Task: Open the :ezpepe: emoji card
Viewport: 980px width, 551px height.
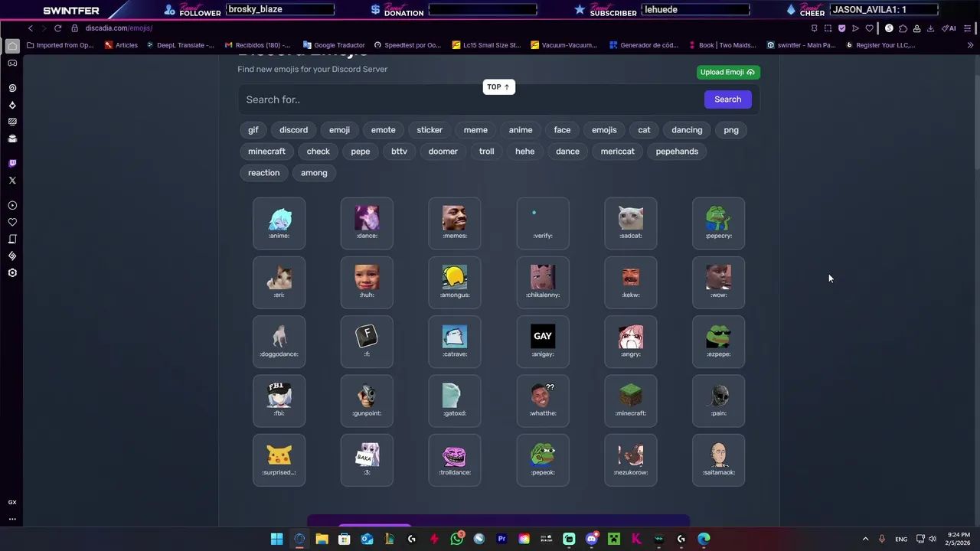Action: pyautogui.click(x=718, y=342)
